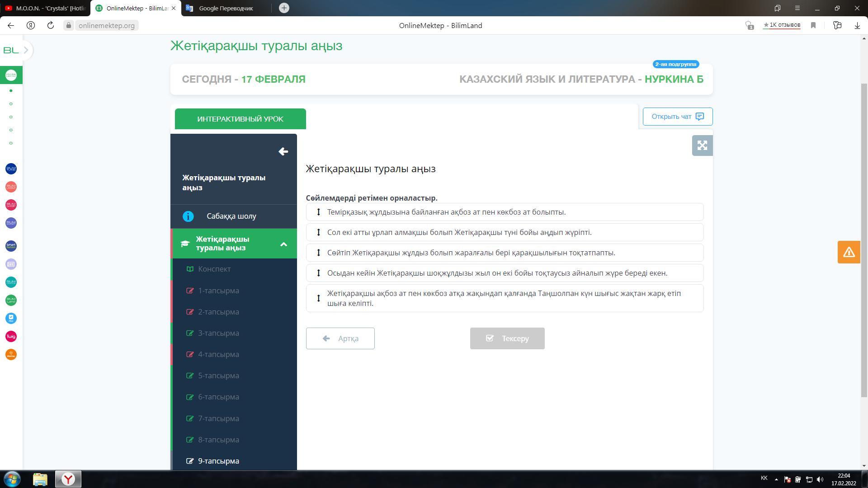Switch to Google Переводчик tab
Screen dimensions: 868x488
(x=226, y=8)
